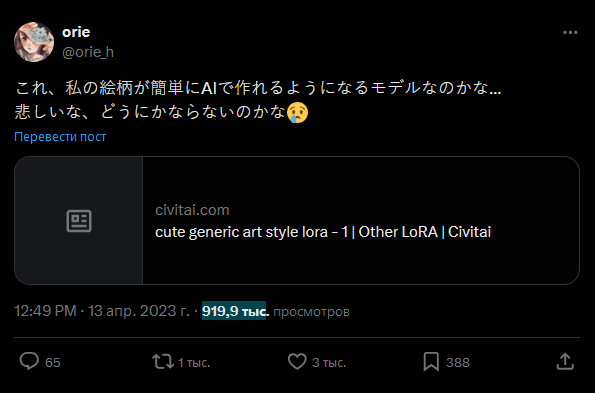This screenshot has width=595, height=393.
Task: Open orie's profile avatar picture
Action: point(34,42)
